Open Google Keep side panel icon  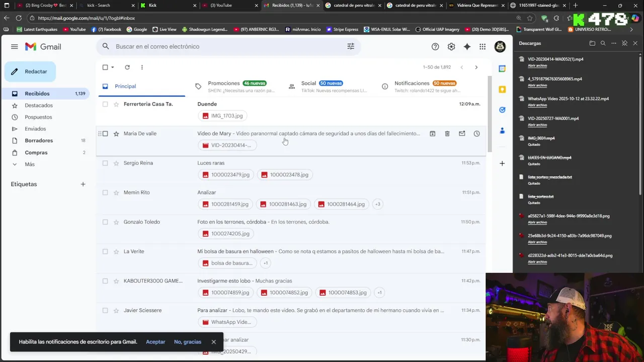[x=502, y=89]
